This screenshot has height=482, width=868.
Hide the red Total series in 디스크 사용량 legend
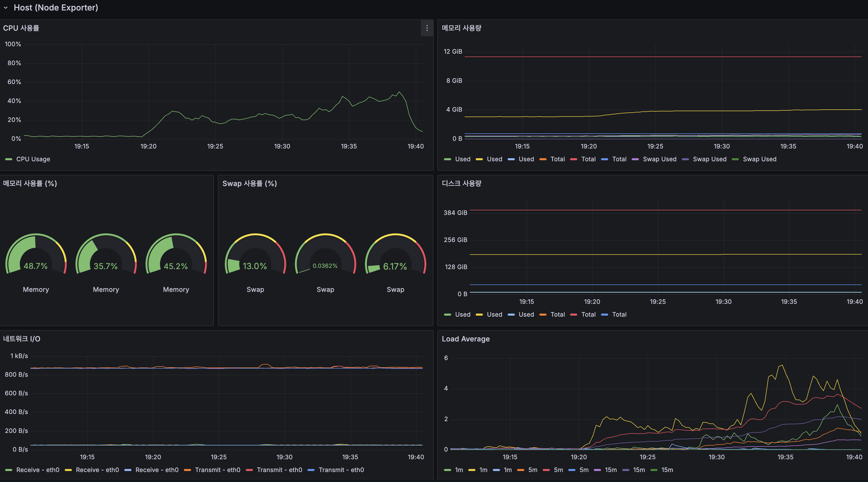[x=588, y=314]
